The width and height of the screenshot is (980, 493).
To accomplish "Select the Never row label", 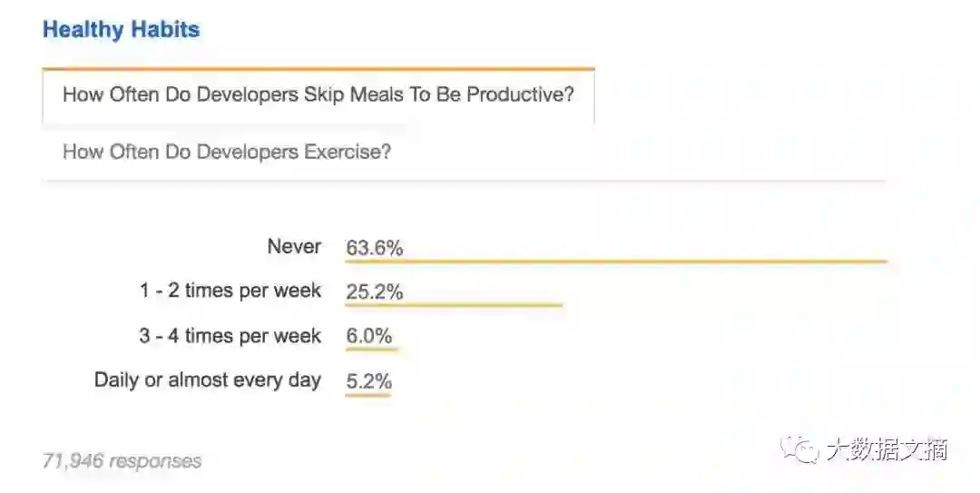I will 294,247.
